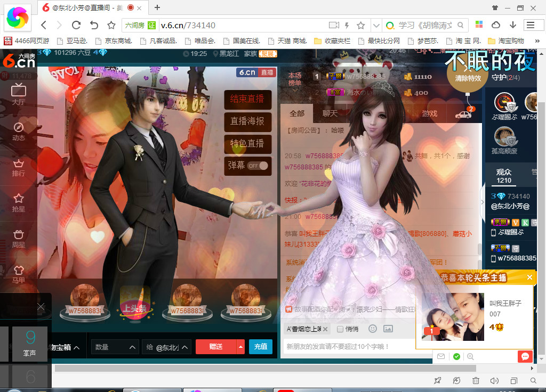Close the 恭喜本轮头条主播 popup
The image size is (546, 392).
click(529, 277)
